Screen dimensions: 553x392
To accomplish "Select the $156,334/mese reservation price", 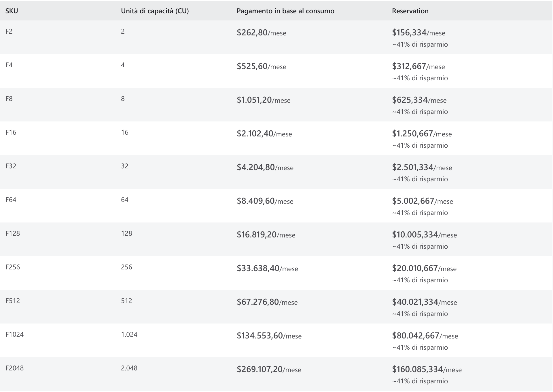I will pyautogui.click(x=418, y=33).
